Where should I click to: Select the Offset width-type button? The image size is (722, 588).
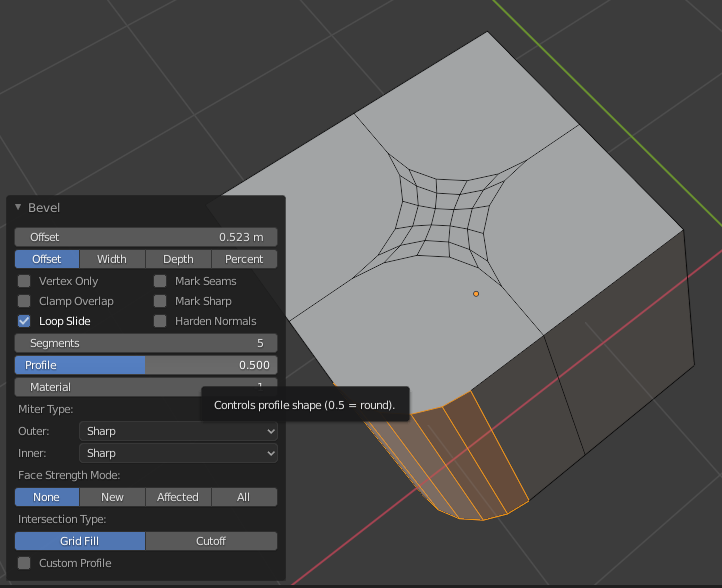pyautogui.click(x=47, y=259)
